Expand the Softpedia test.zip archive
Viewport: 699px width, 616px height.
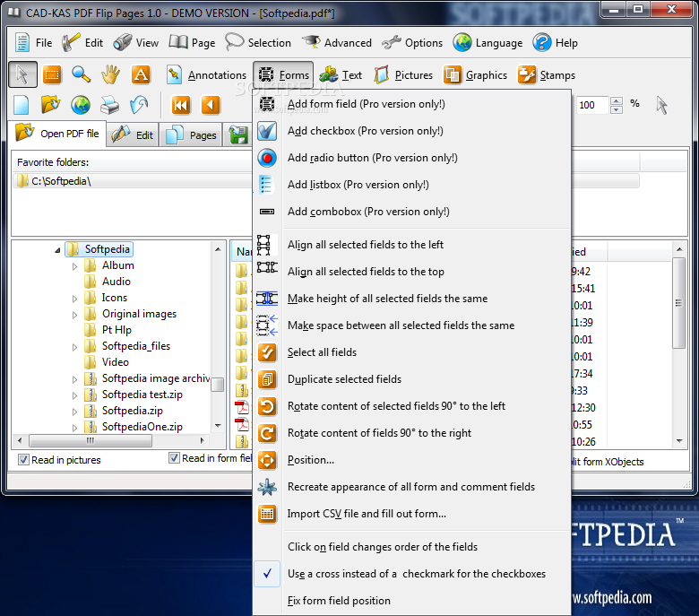[x=74, y=395]
